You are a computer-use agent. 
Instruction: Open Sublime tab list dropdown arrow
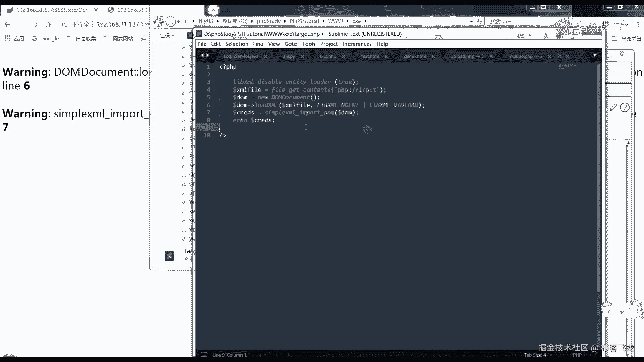pyautogui.click(x=595, y=55)
